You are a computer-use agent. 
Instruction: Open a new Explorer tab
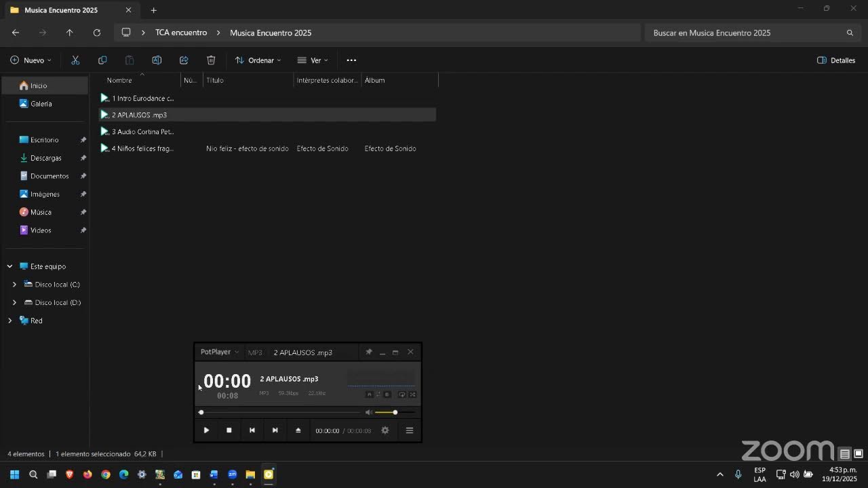tap(153, 10)
